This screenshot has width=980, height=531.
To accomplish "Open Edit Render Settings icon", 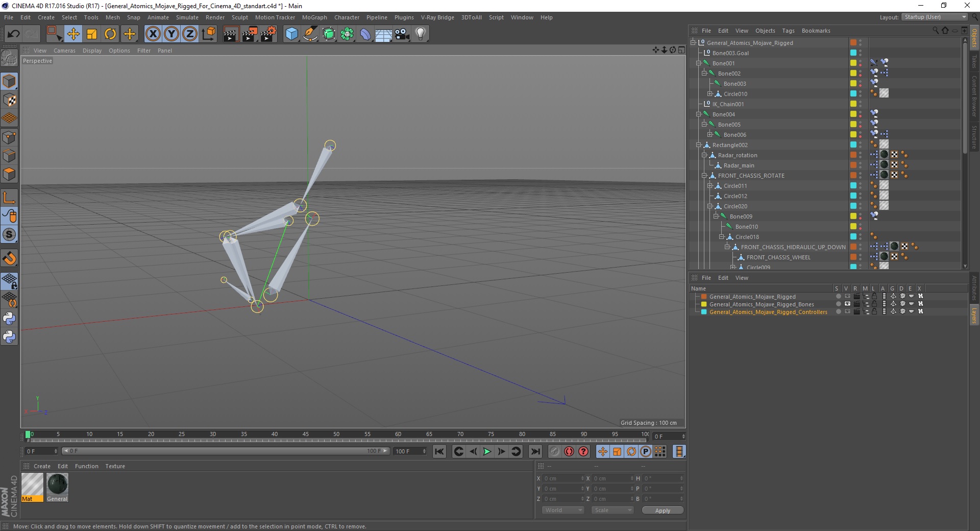I will 268,34.
